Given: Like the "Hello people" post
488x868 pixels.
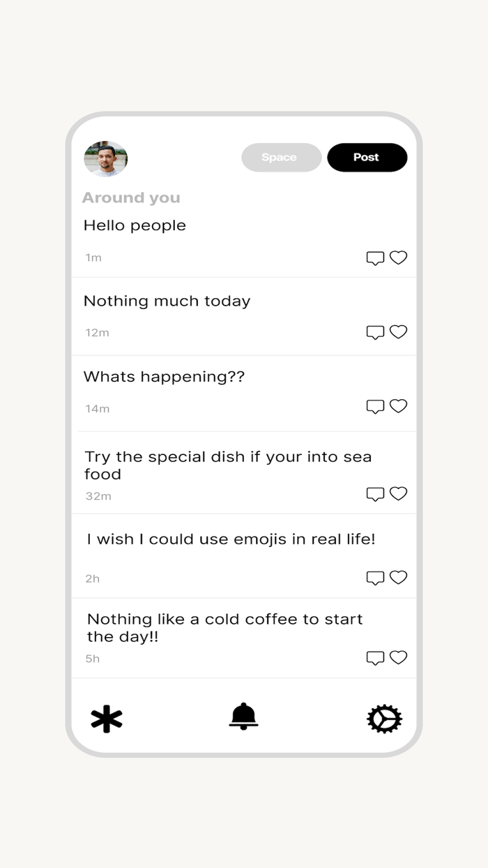Looking at the screenshot, I should 398,257.
